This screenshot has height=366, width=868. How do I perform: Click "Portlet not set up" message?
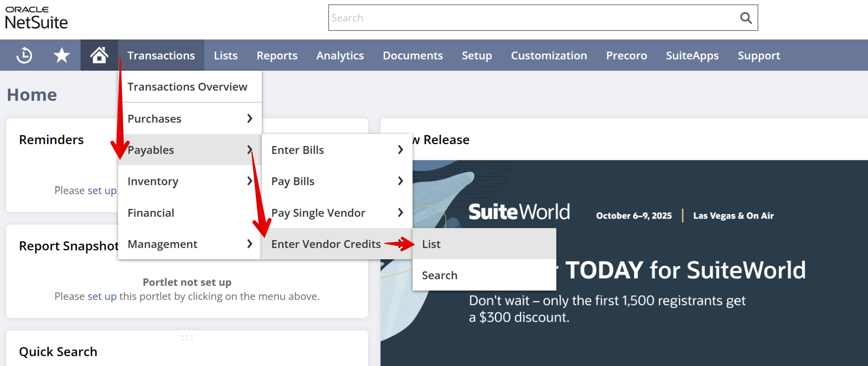[187, 282]
